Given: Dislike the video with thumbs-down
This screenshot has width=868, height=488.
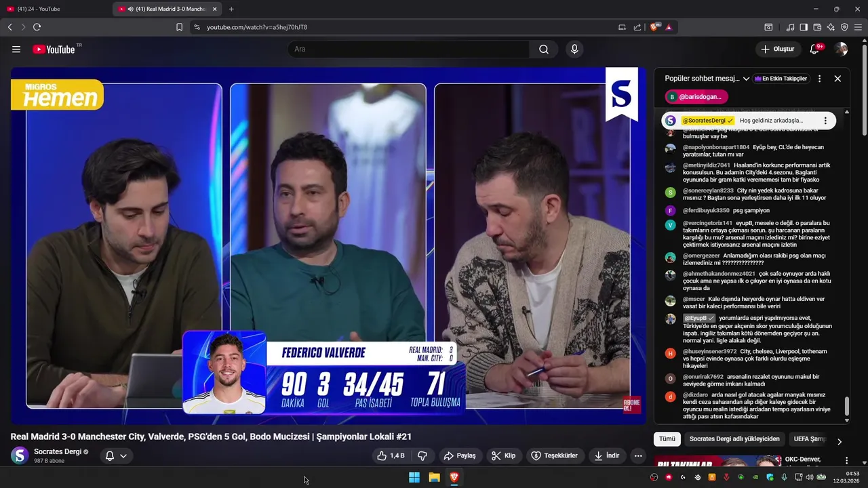Looking at the screenshot, I should (x=422, y=455).
